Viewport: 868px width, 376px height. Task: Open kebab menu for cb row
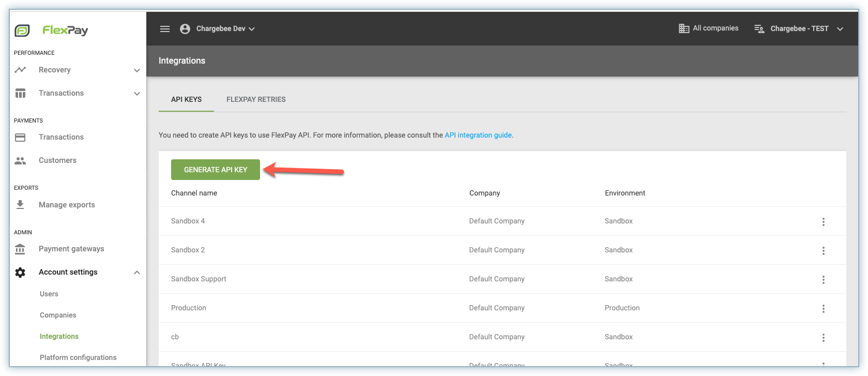pos(823,337)
